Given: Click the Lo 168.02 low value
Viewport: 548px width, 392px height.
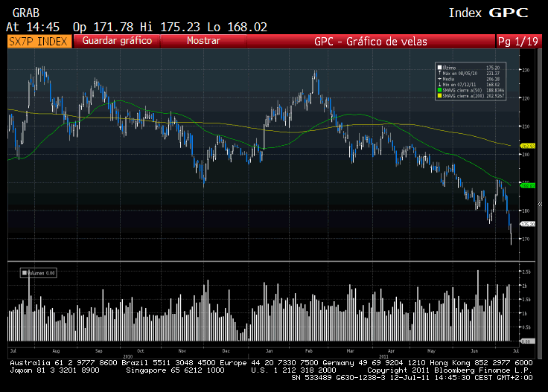Looking at the screenshot, I should pos(237,27).
